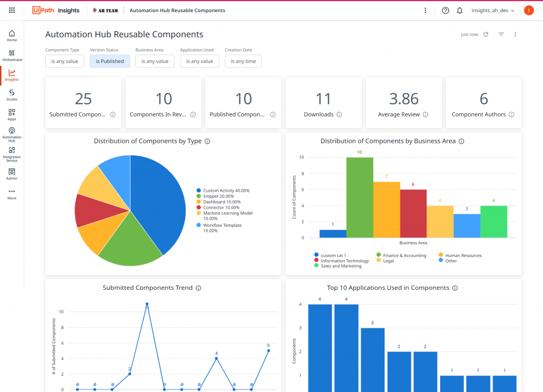Click the 3.86 Average Review value
Image resolution: width=543 pixels, height=392 pixels.
[404, 99]
